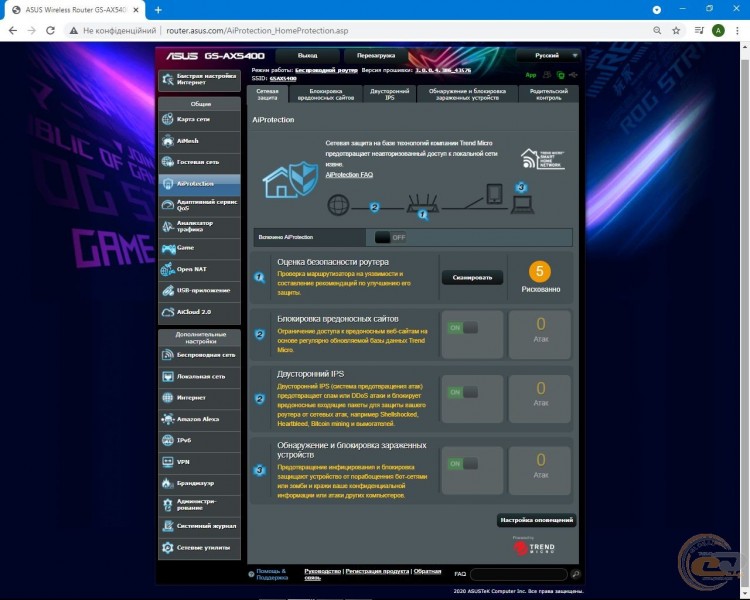
Task: Open LAN (Локальная сеть) icon
Action: 167,377
